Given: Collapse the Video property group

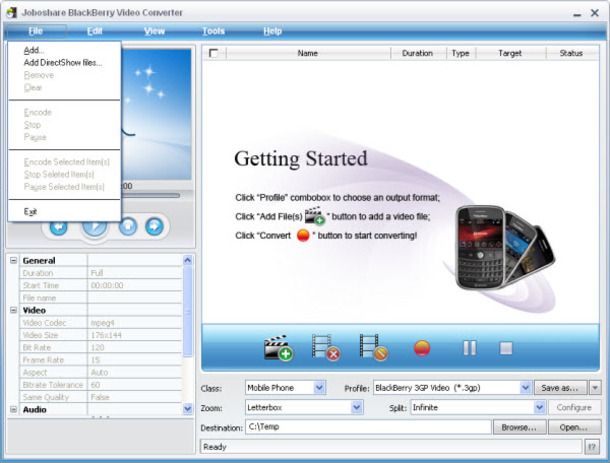Looking at the screenshot, I should click(x=14, y=310).
